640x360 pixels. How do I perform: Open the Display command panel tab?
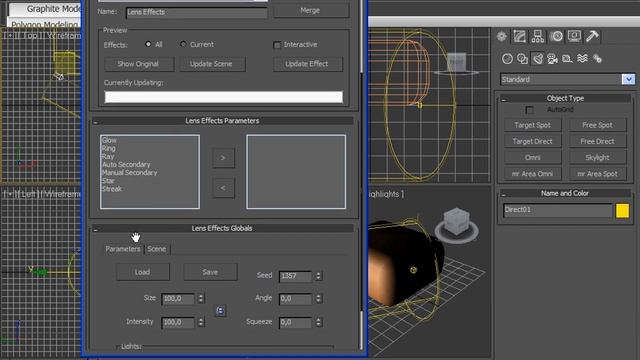[x=574, y=36]
